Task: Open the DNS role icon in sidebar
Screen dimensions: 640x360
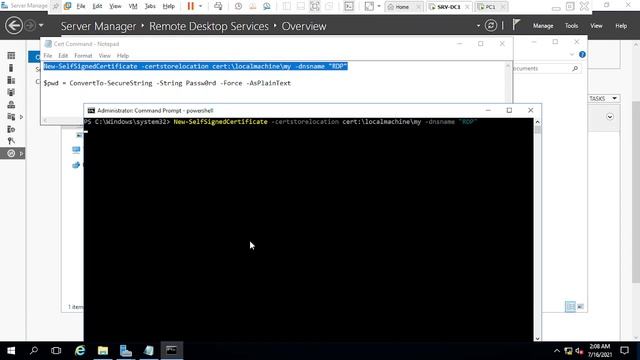Action: point(11,104)
